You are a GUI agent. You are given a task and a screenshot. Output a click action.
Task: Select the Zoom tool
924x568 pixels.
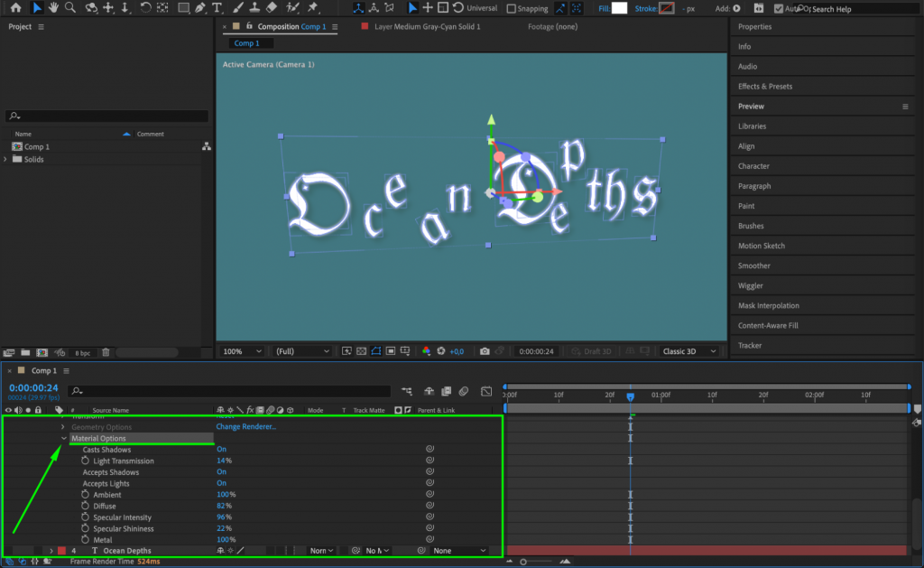click(x=69, y=8)
